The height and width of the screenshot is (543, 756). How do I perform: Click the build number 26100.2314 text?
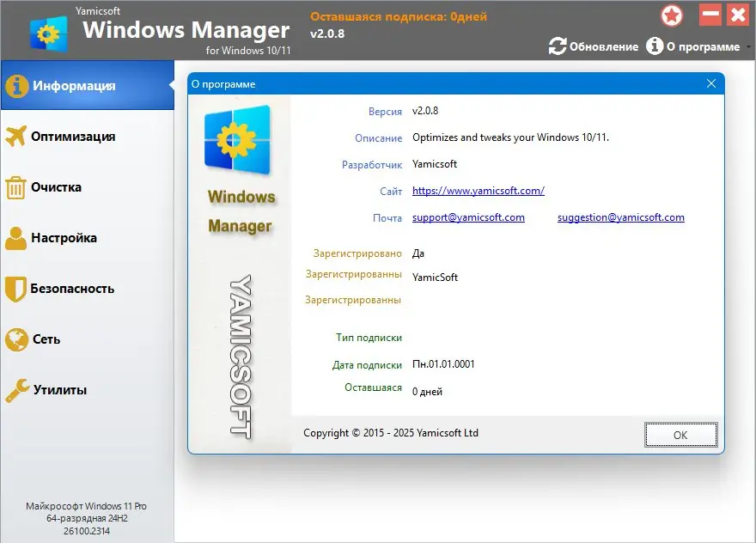click(x=87, y=531)
